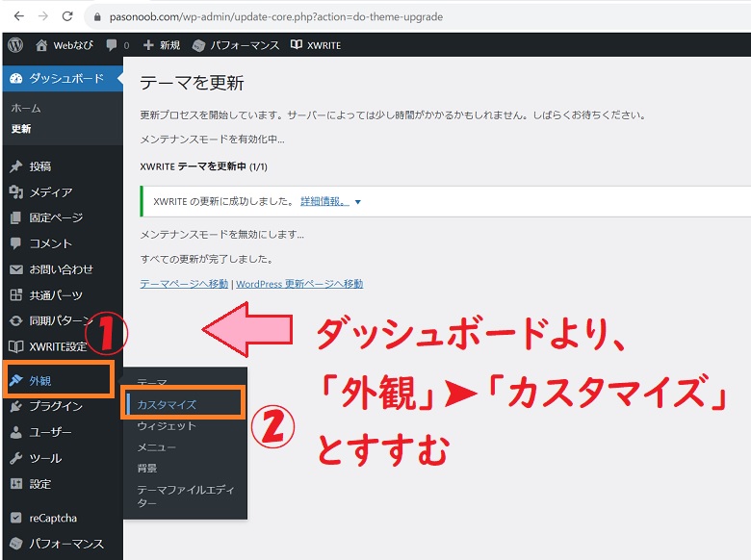The height and width of the screenshot is (560, 751).
Task: Choose 背景 in 外観 flyout
Action: pyautogui.click(x=147, y=469)
